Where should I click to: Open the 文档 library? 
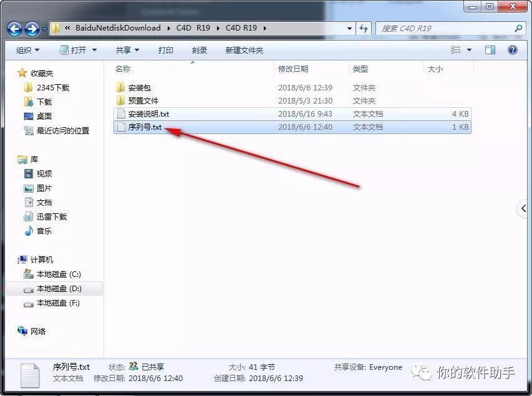pos(44,203)
